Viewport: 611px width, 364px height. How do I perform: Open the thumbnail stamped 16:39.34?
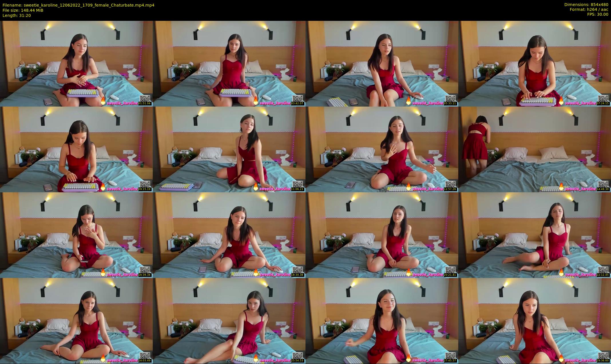tap(76, 235)
